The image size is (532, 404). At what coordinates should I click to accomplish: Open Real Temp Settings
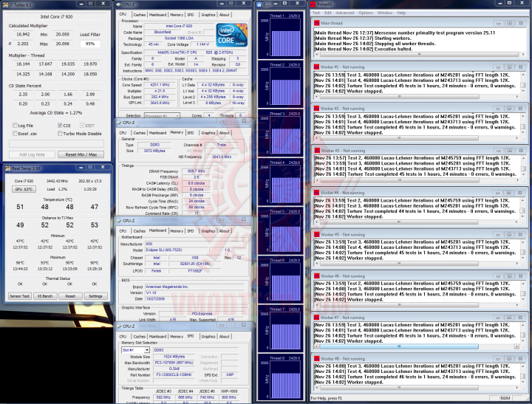pyautogui.click(x=95, y=296)
